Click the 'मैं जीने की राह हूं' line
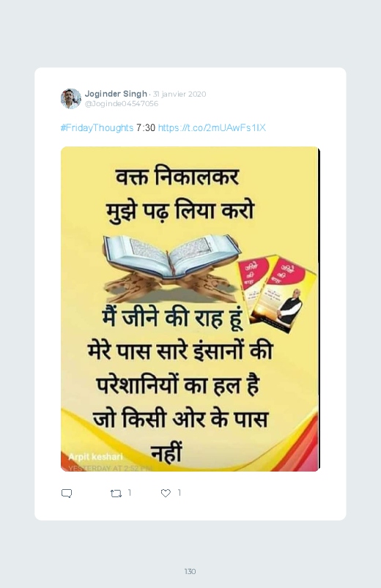Image resolution: width=381 pixels, height=588 pixels. click(173, 319)
